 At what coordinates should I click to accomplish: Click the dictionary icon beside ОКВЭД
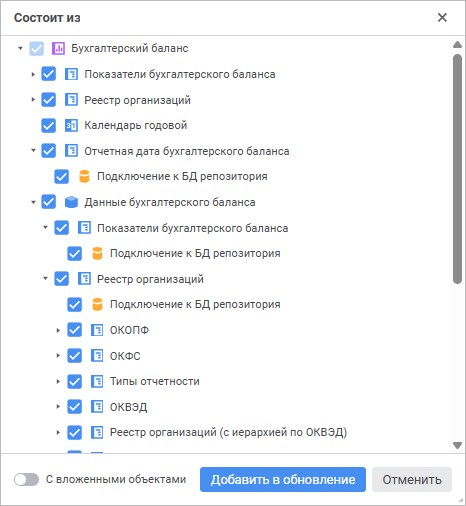coord(97,407)
